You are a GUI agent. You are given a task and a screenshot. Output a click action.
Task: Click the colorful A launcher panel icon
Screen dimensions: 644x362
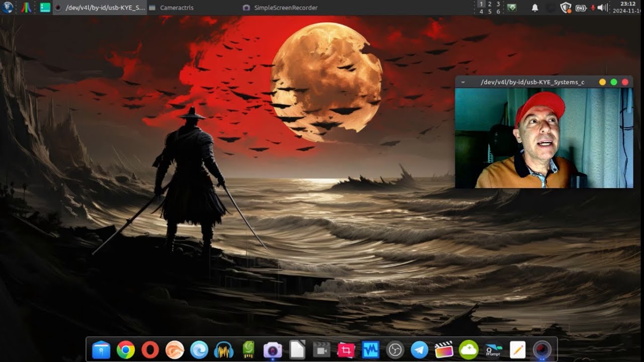pyautogui.click(x=27, y=7)
